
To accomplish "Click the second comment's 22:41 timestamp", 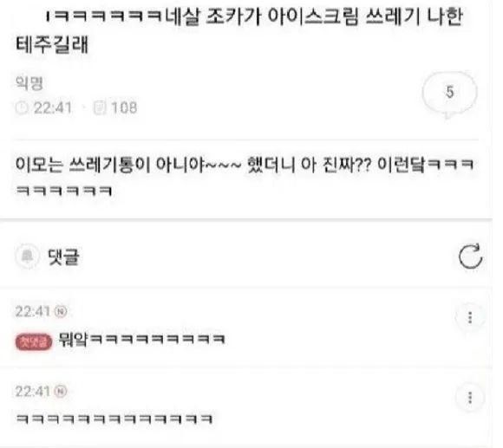I will click(33, 392).
